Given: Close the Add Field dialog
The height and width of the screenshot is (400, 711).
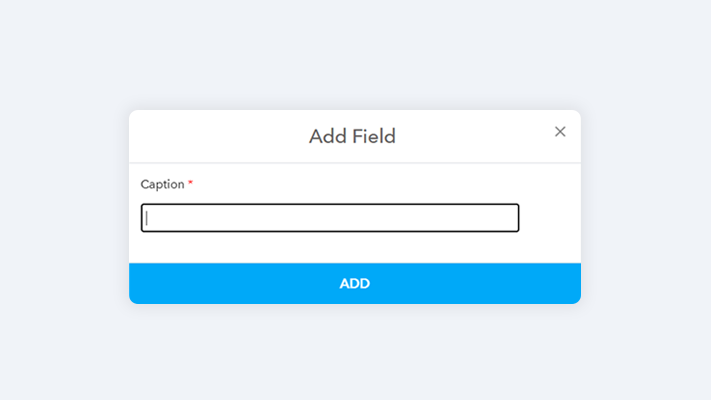Looking at the screenshot, I should point(560,131).
